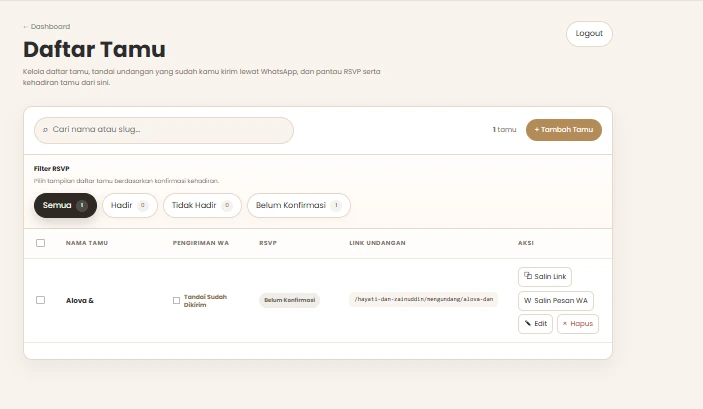The height and width of the screenshot is (409, 703).
Task: Filter guests by Hadir
Action: [130, 205]
